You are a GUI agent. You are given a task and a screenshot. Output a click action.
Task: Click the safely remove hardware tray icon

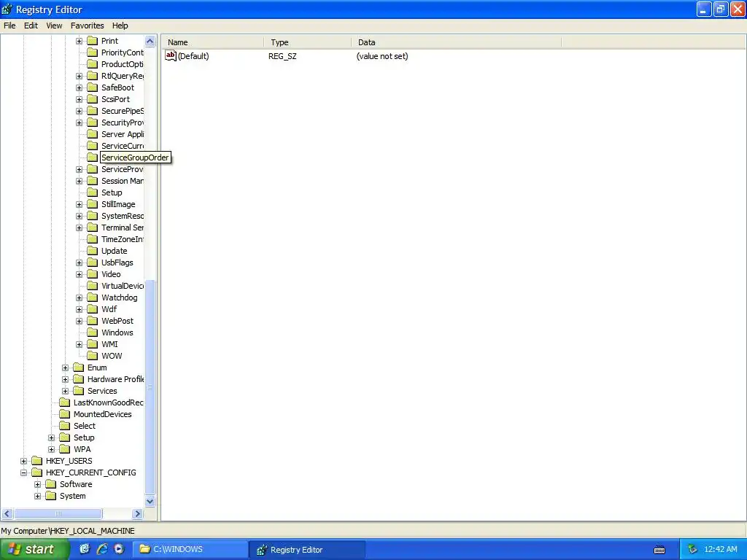tap(692, 550)
